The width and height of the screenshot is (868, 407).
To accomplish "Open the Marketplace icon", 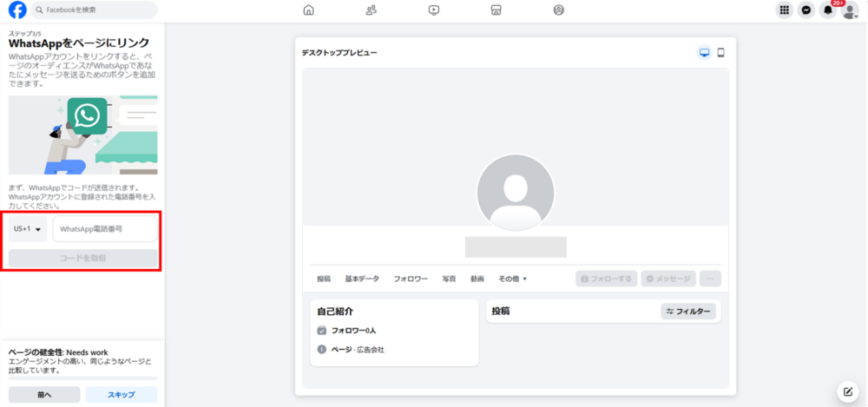I will 496,10.
